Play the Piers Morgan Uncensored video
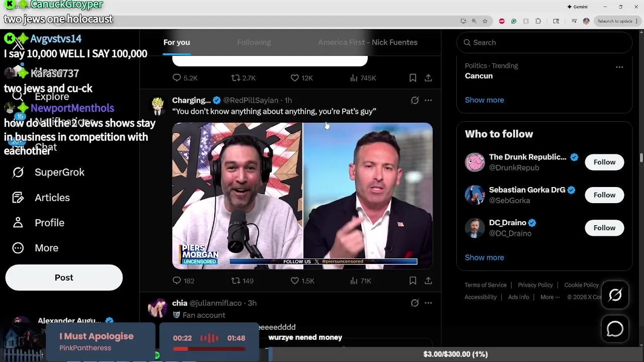 click(x=302, y=196)
